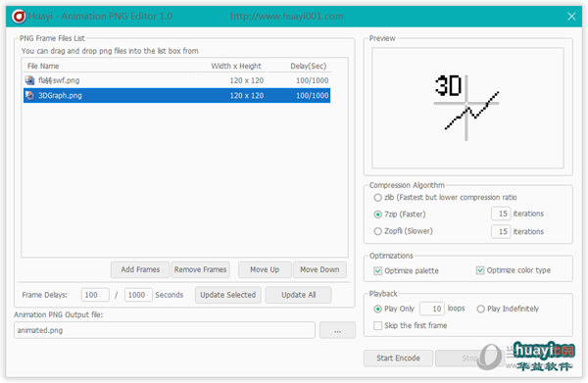Click the Remove Frames button
Screen dimensions: 588x383
tap(200, 269)
